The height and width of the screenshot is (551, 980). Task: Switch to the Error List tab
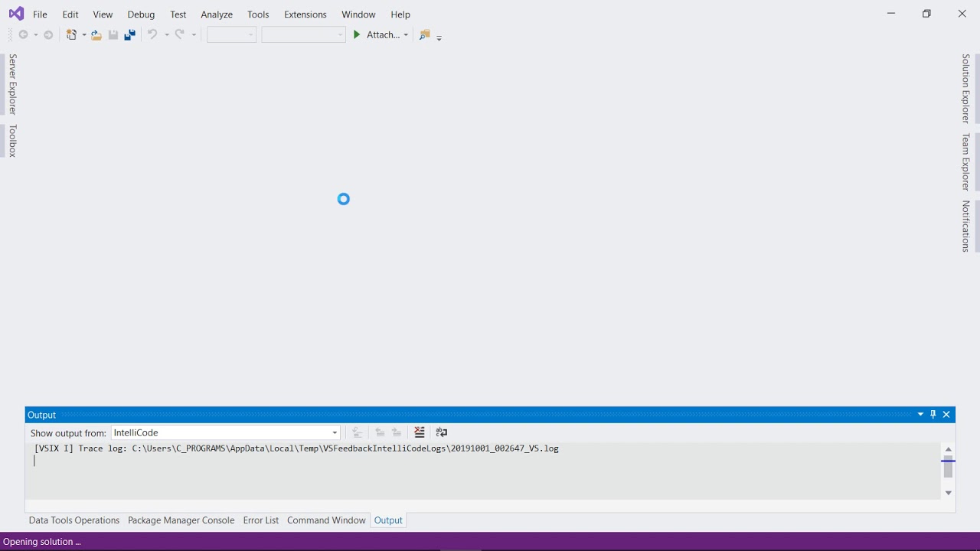[261, 520]
